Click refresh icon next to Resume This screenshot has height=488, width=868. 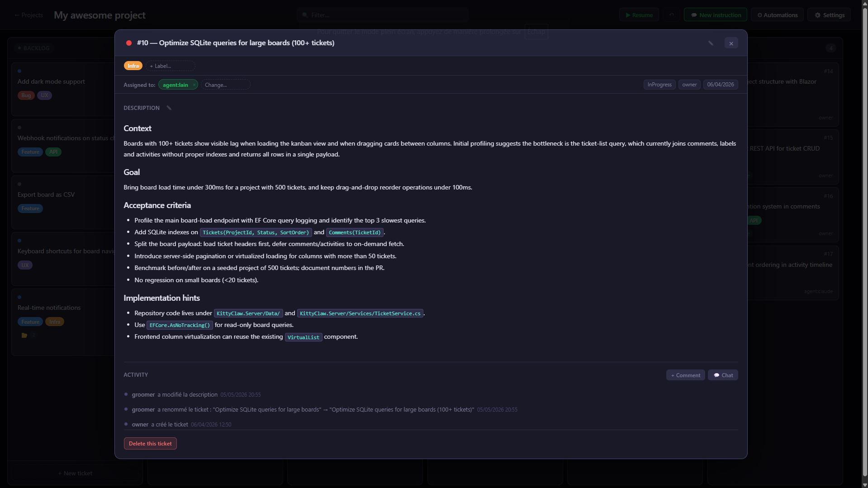point(672,15)
